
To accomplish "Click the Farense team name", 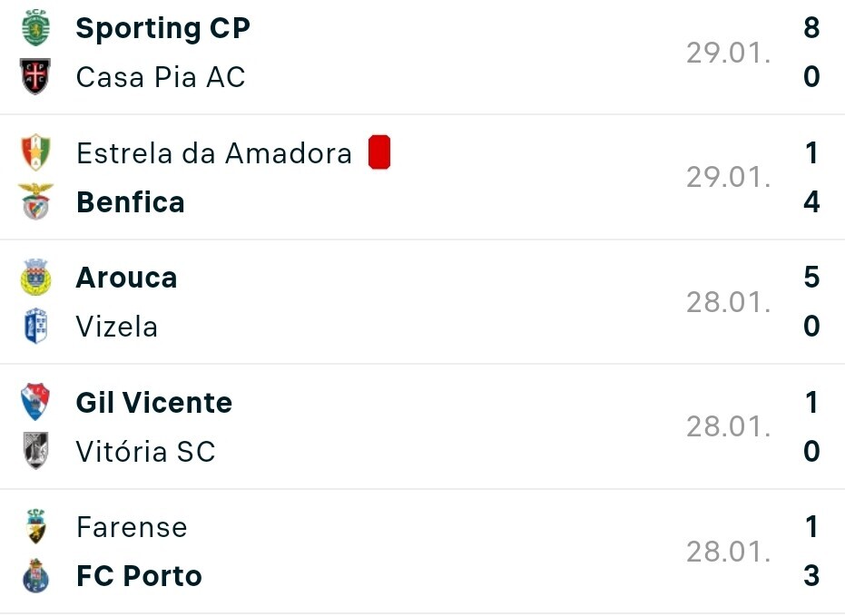I will [132, 527].
